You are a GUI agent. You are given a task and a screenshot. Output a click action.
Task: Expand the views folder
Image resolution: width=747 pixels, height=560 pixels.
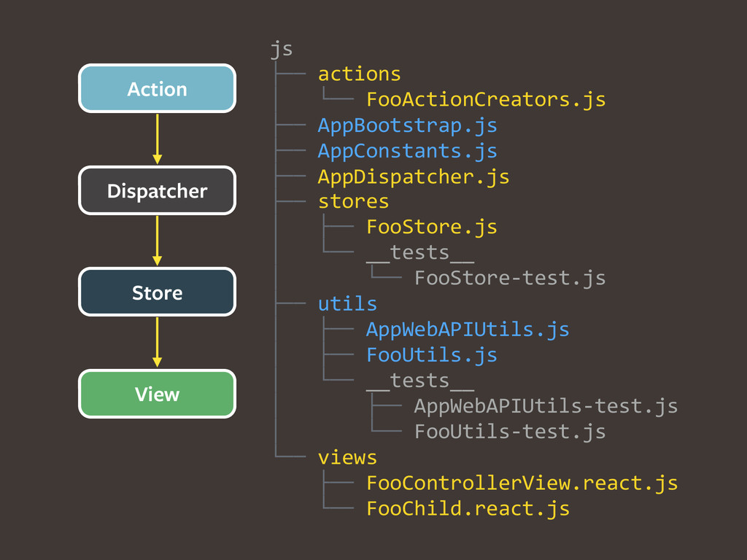[x=347, y=458]
